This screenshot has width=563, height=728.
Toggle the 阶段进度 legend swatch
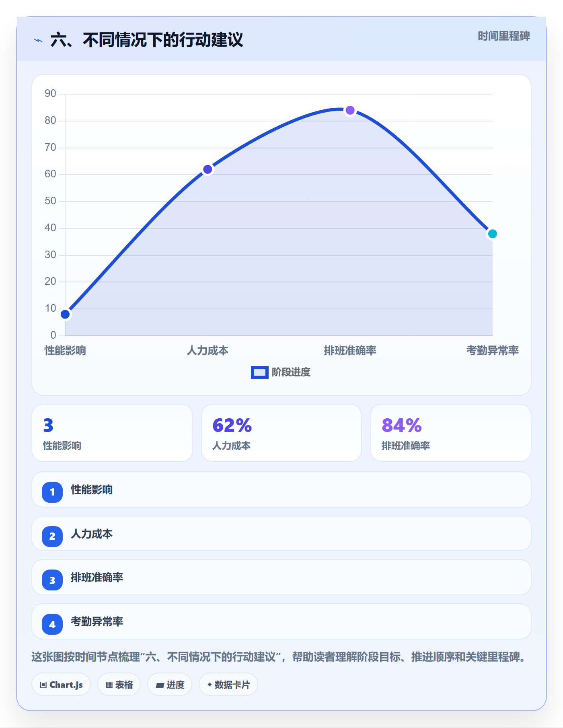click(259, 372)
